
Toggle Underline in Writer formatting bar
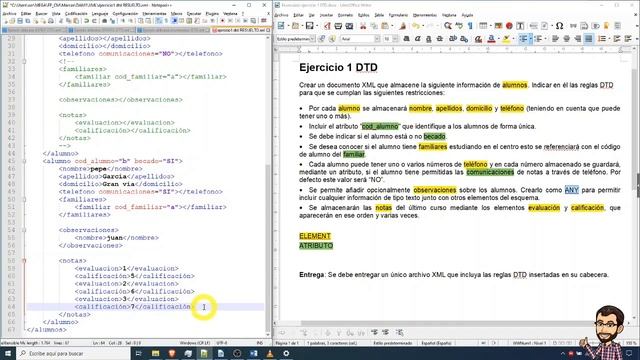(x=429, y=38)
